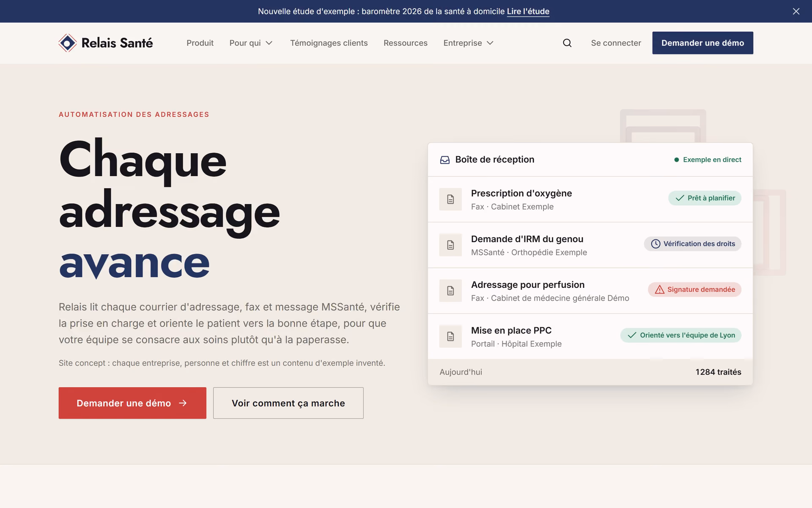
Task: Click the Relais Santé wordmark text
Action: click(x=117, y=43)
